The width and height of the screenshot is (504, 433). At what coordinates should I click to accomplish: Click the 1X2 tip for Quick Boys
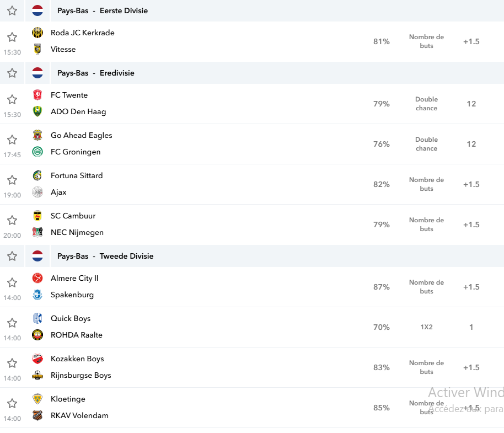pos(427,327)
